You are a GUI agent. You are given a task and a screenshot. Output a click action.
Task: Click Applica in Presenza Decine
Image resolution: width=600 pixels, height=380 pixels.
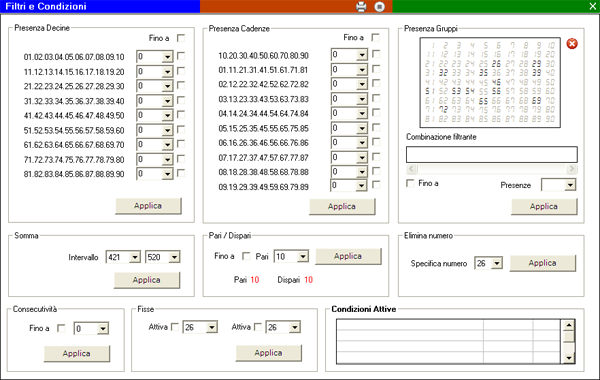pos(148,206)
